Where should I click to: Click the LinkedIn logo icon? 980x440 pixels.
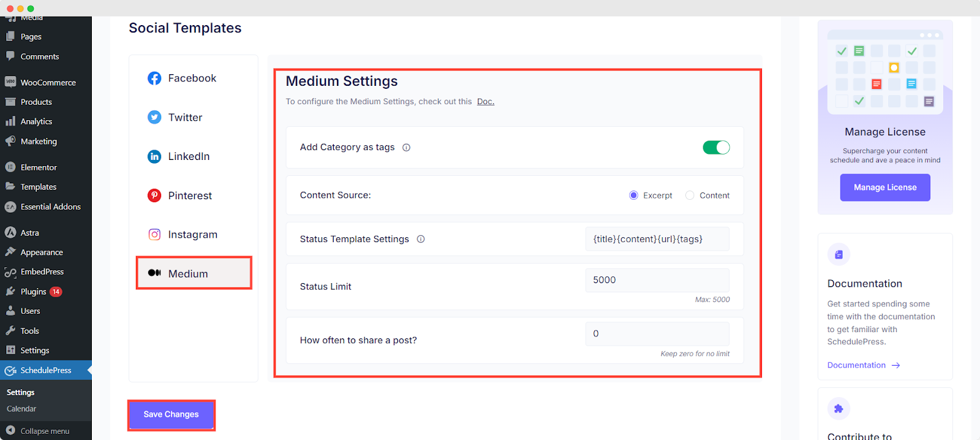[154, 156]
